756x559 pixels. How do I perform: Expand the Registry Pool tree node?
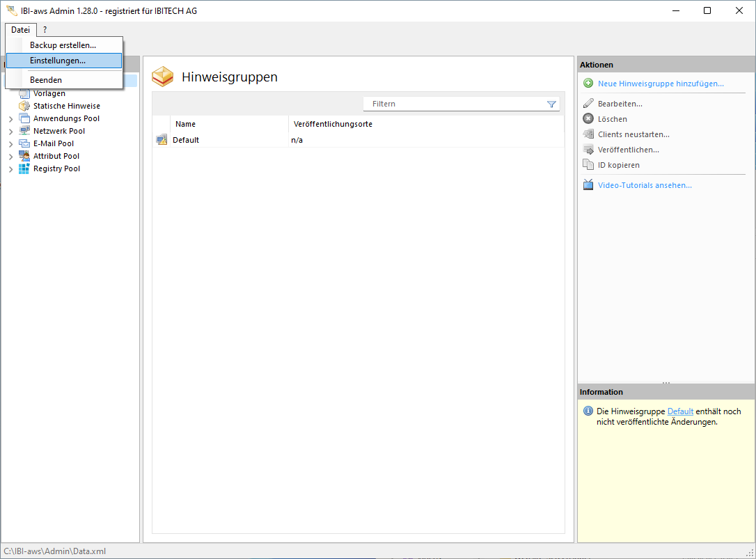(11, 169)
